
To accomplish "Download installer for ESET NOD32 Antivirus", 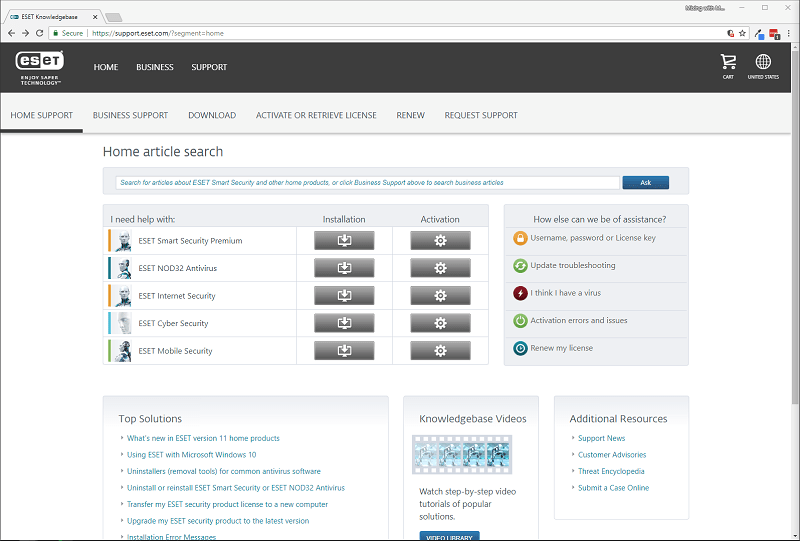I will tap(344, 268).
